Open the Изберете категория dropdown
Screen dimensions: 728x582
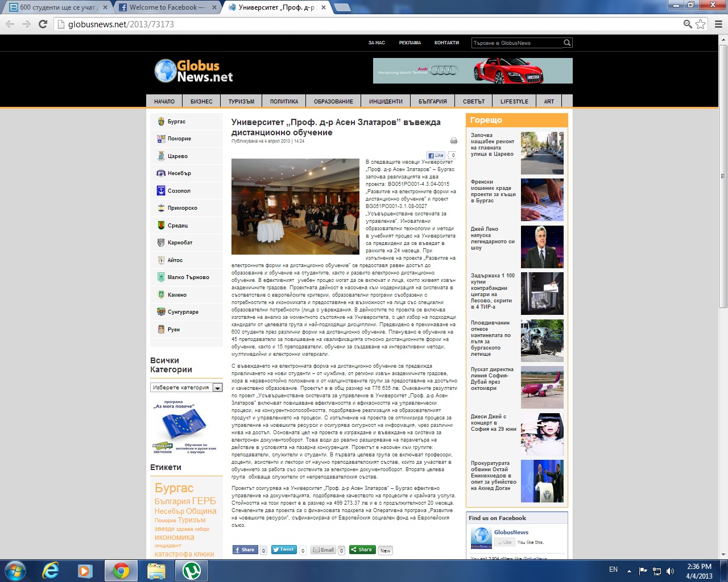pyautogui.click(x=186, y=387)
